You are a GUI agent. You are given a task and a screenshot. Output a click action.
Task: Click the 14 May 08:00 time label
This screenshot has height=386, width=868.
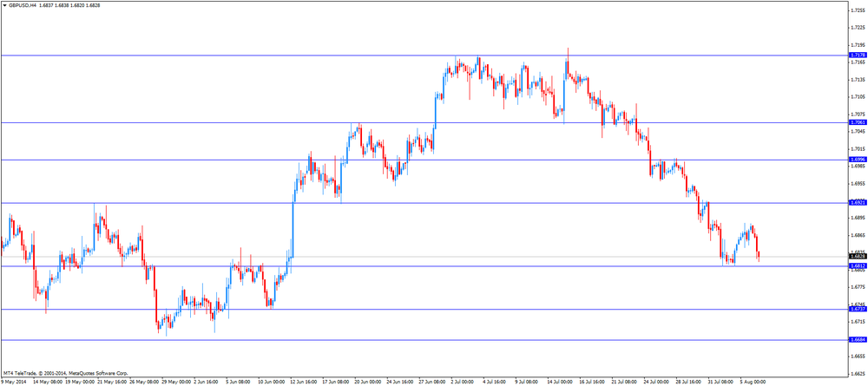(x=48, y=382)
